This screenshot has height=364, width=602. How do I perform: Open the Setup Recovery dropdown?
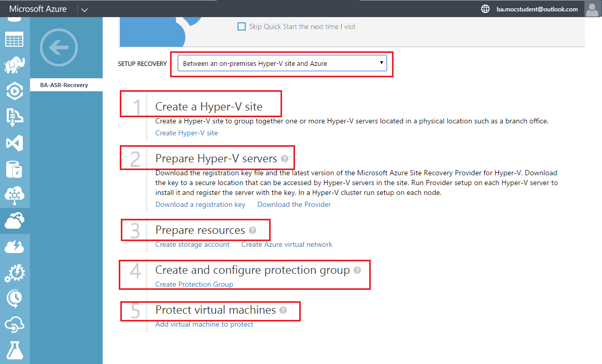tap(282, 63)
